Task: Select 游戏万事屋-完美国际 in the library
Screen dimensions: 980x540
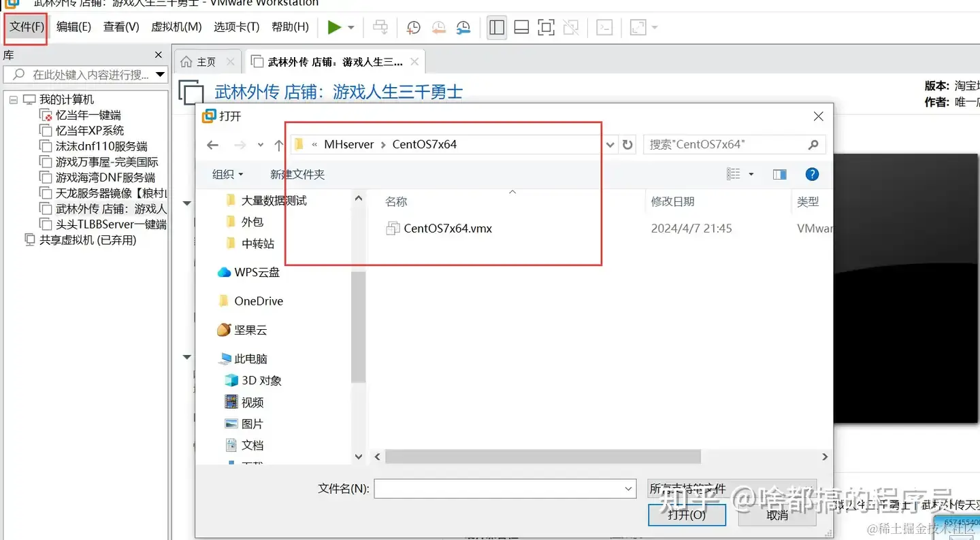Action: pyautogui.click(x=107, y=162)
